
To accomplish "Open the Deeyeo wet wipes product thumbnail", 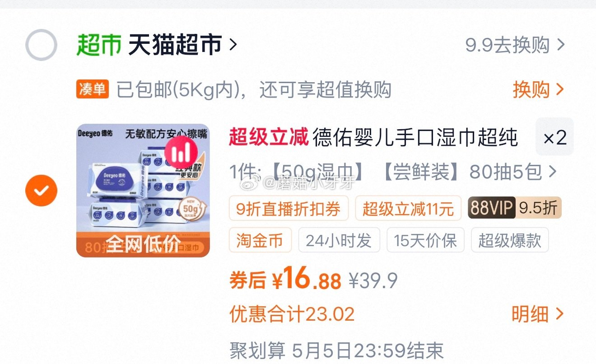I will [x=143, y=190].
